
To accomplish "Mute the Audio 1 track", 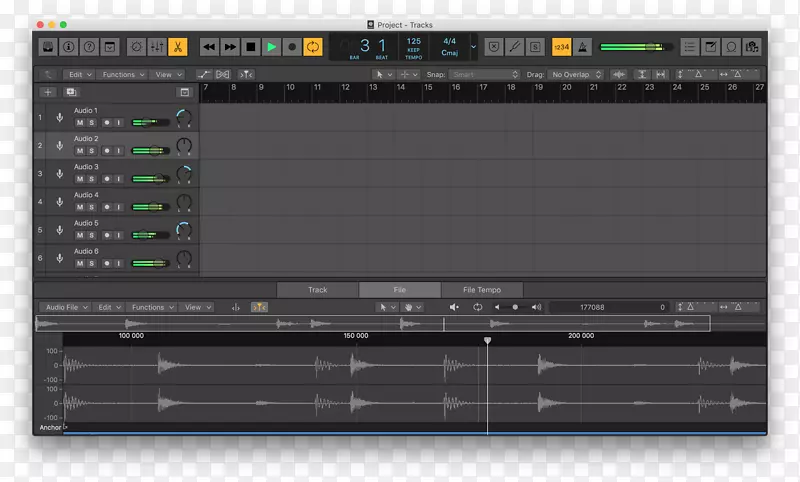I will pos(79,123).
